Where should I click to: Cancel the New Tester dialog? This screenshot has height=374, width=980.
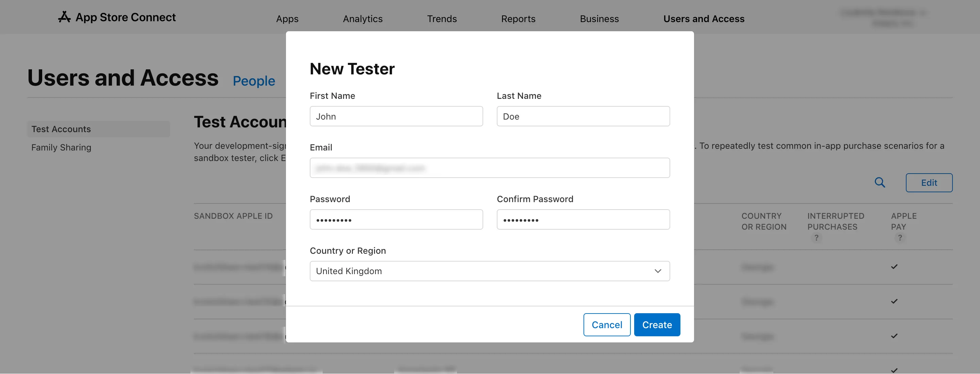coord(607,325)
